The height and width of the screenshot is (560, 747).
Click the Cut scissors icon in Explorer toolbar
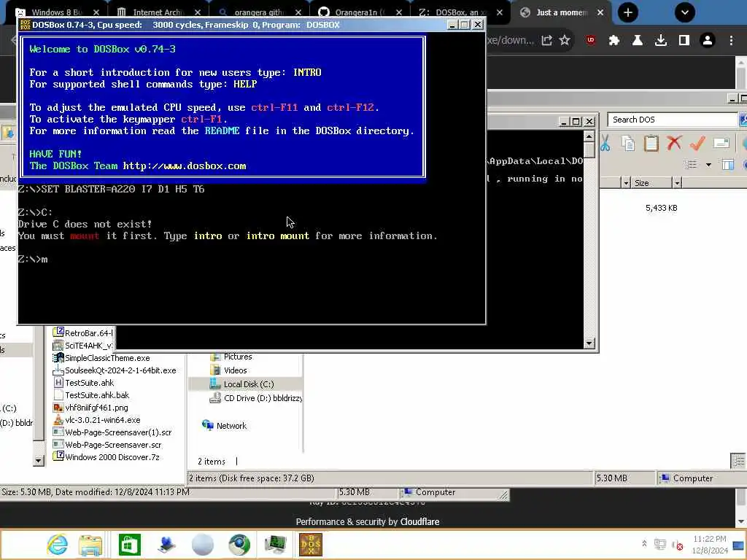[605, 143]
